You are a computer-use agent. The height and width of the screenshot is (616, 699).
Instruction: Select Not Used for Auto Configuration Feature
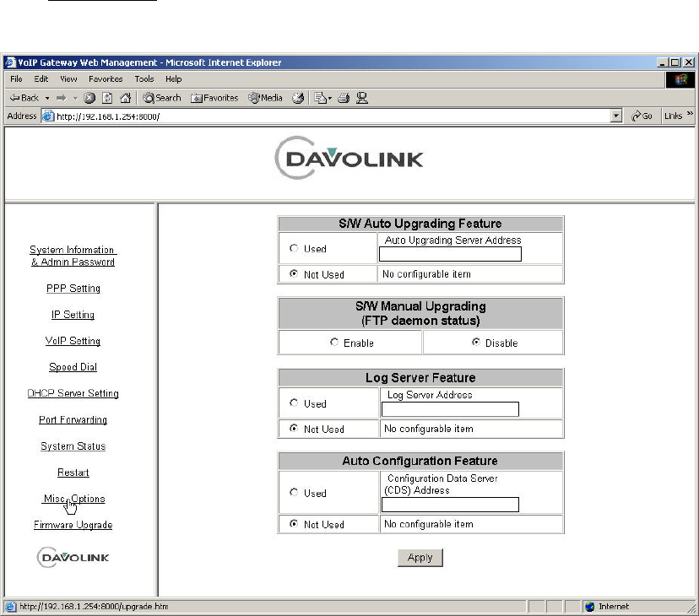click(x=294, y=524)
